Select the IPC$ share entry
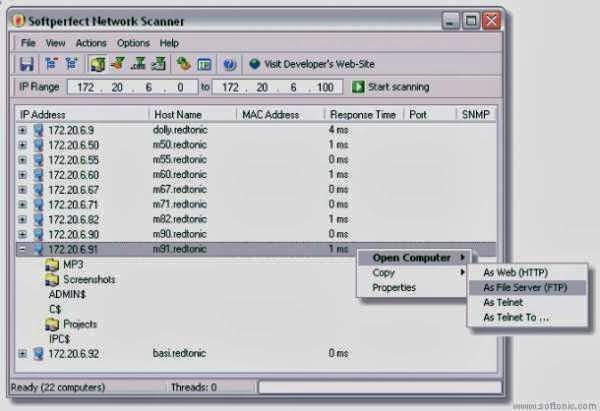The image size is (600, 411). [59, 339]
